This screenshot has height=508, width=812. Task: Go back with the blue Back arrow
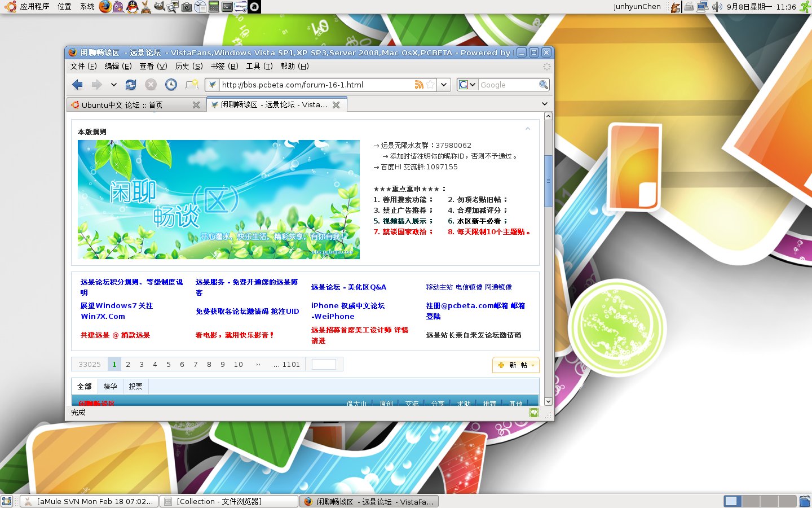tap(77, 85)
